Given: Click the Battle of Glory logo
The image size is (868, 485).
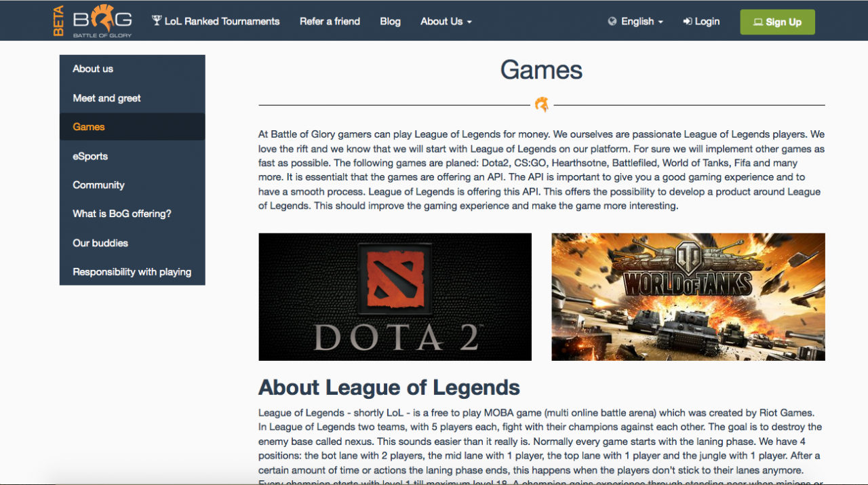Looking at the screenshot, I should click(x=102, y=20).
